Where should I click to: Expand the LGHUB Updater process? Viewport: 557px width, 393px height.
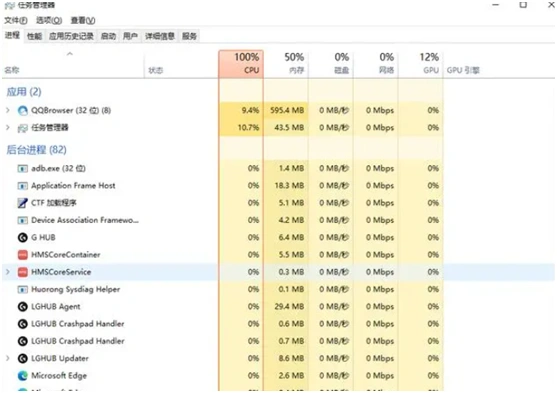tap(8, 358)
